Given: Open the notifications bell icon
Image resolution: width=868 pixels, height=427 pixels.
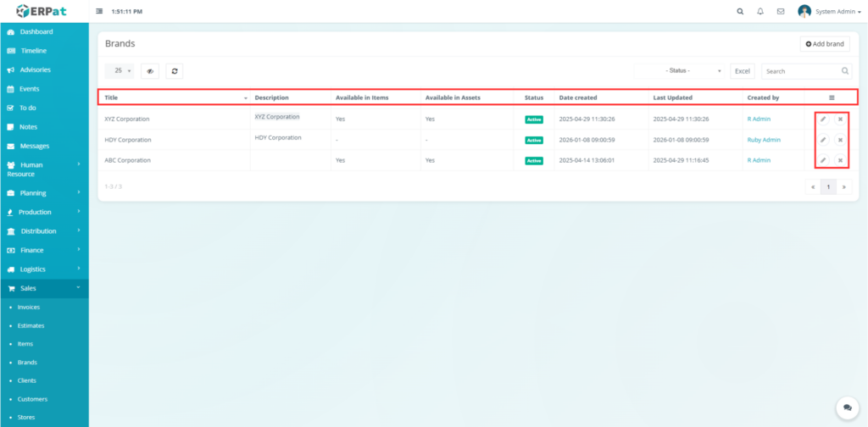Looking at the screenshot, I should point(760,12).
